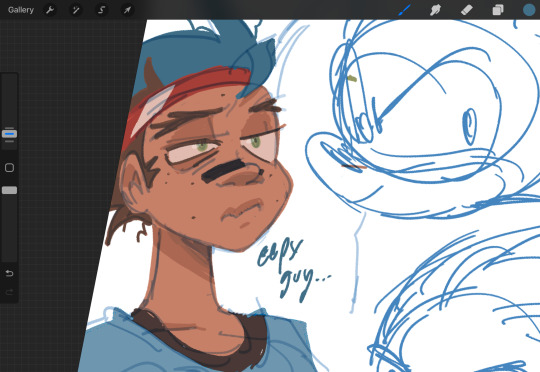The image size is (540, 372).
Task: Open the Layers panel
Action: (x=498, y=10)
